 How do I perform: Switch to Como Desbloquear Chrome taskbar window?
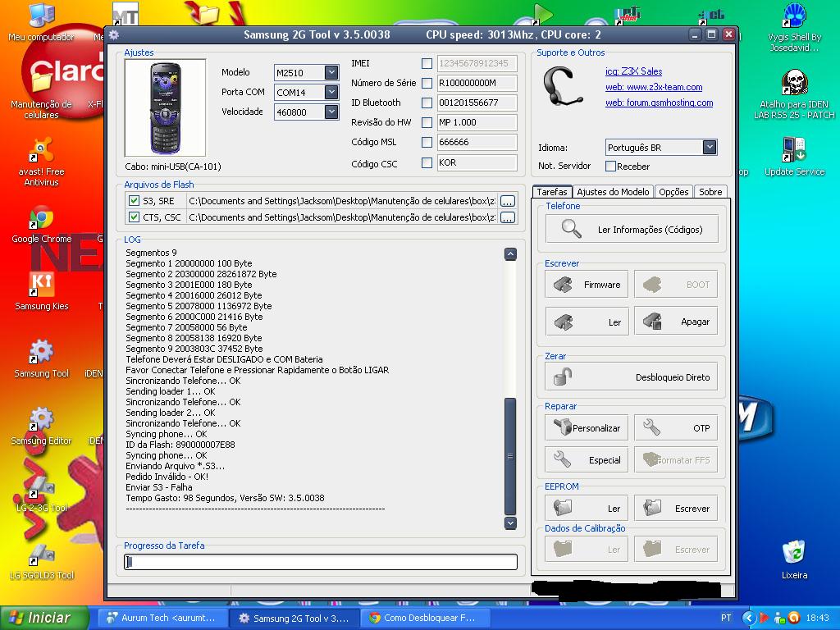coord(426,618)
